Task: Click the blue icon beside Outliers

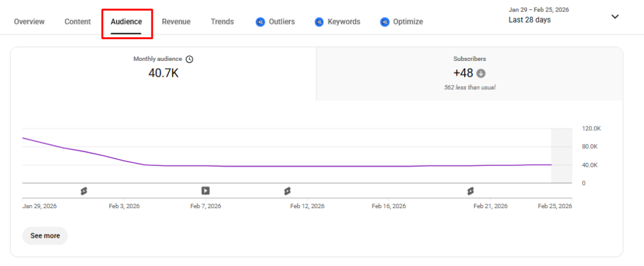Action: 260,22
